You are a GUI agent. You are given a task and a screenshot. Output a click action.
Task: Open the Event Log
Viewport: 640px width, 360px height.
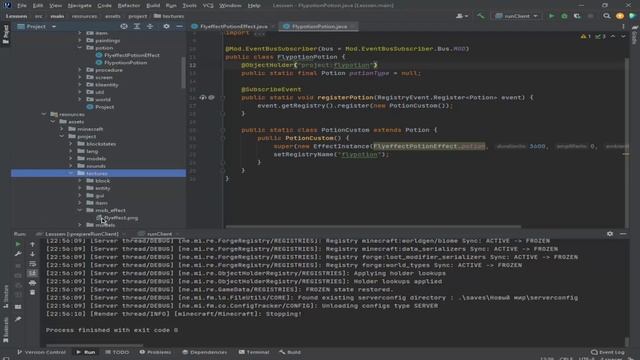pyautogui.click(x=608, y=352)
